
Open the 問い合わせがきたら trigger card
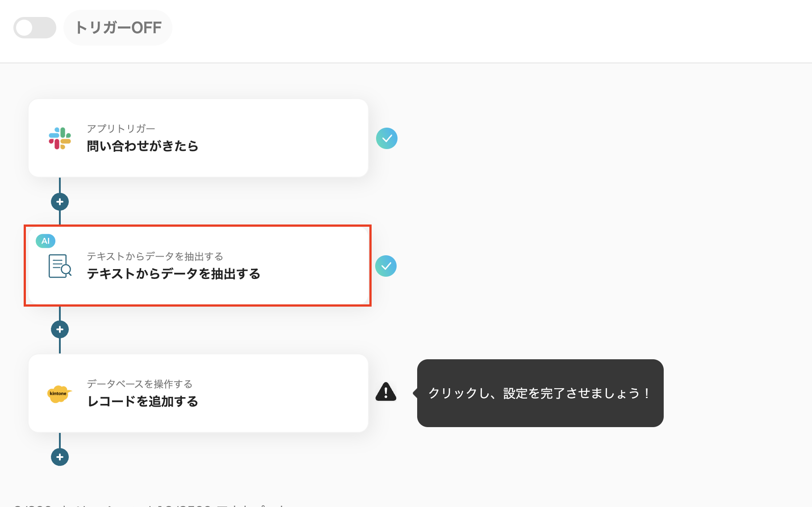pos(198,138)
